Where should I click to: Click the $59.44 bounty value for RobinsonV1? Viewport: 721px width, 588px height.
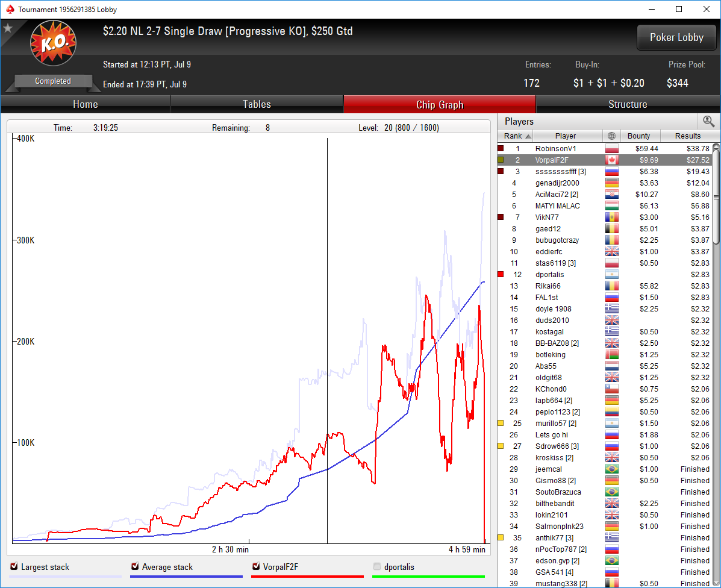(646, 148)
